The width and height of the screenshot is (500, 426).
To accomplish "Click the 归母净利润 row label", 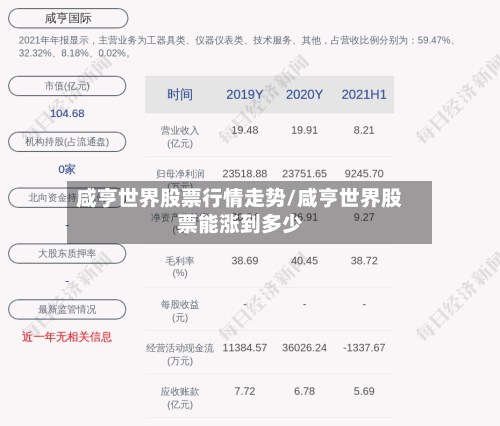I will (180, 174).
